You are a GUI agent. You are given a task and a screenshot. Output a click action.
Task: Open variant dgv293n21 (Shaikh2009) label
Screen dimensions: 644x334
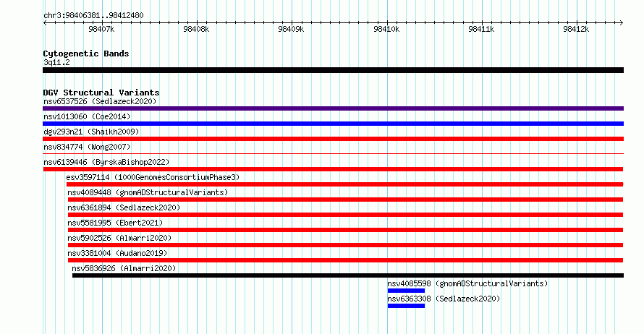click(x=91, y=132)
